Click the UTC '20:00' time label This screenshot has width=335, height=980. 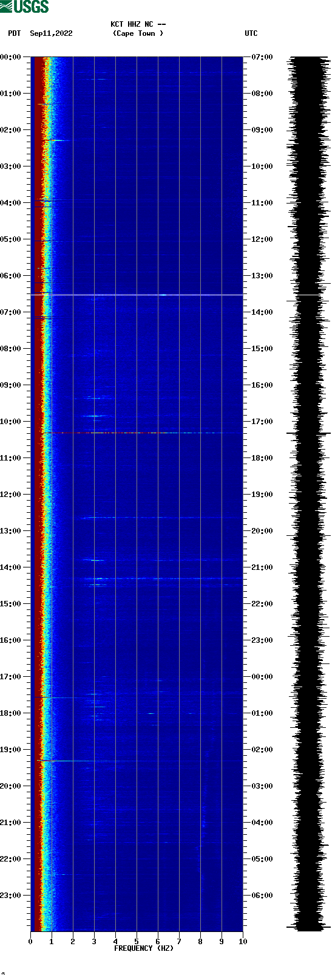262,531
